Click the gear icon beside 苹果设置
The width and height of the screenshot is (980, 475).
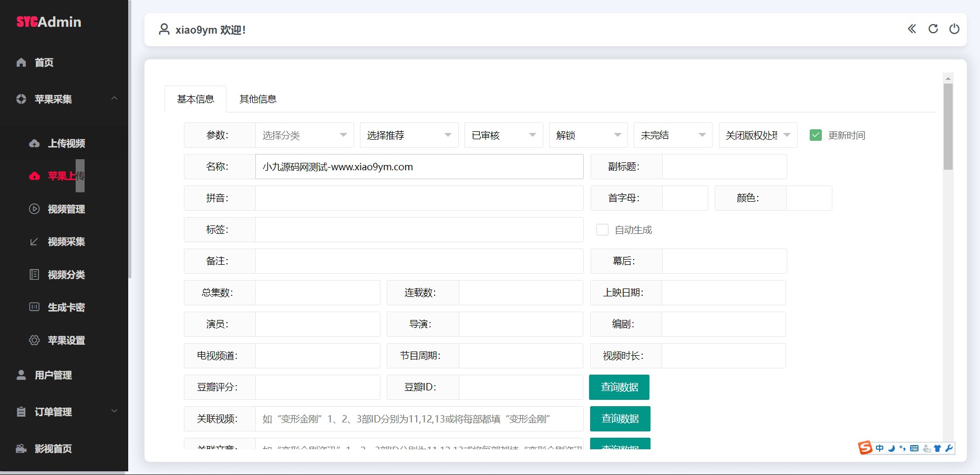pyautogui.click(x=34, y=340)
